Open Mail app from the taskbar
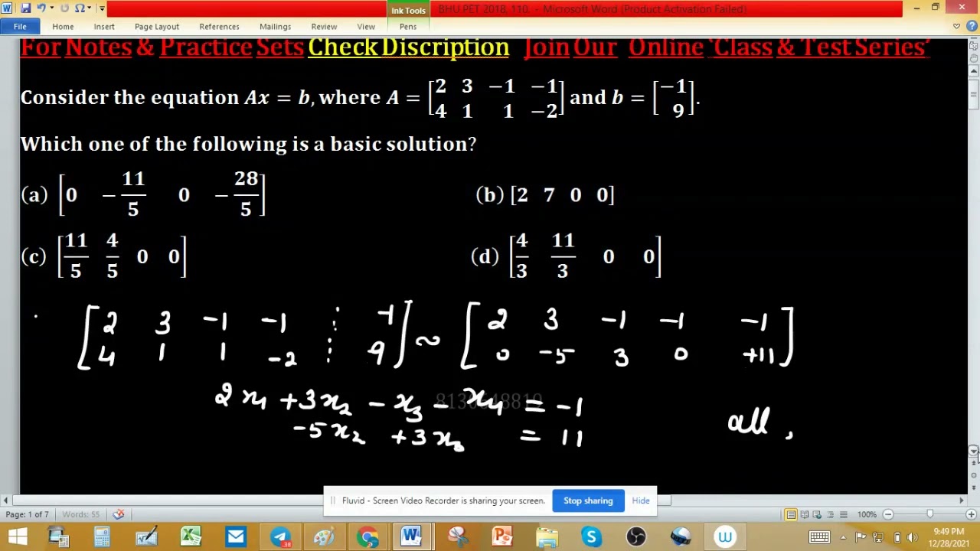Viewport: 980px width, 551px height. (235, 536)
